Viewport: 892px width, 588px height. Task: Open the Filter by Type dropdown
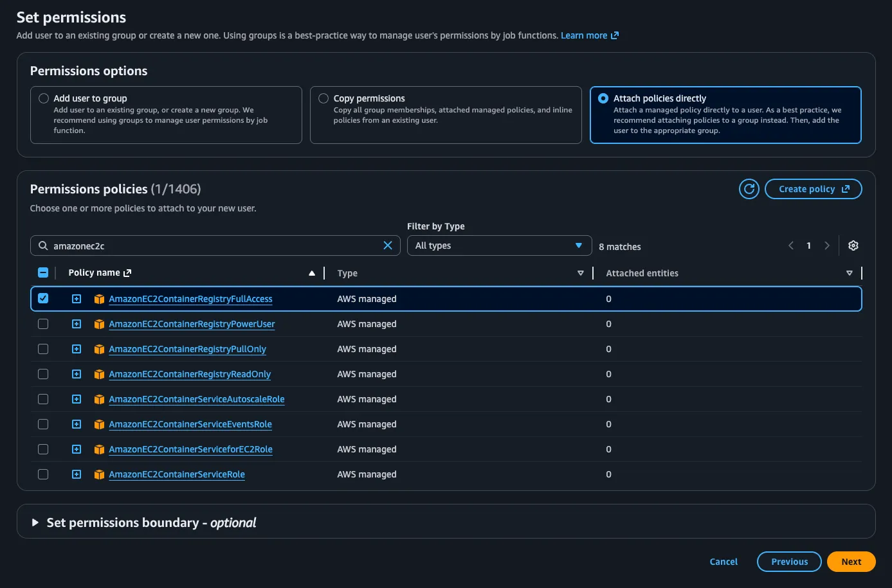coord(499,245)
